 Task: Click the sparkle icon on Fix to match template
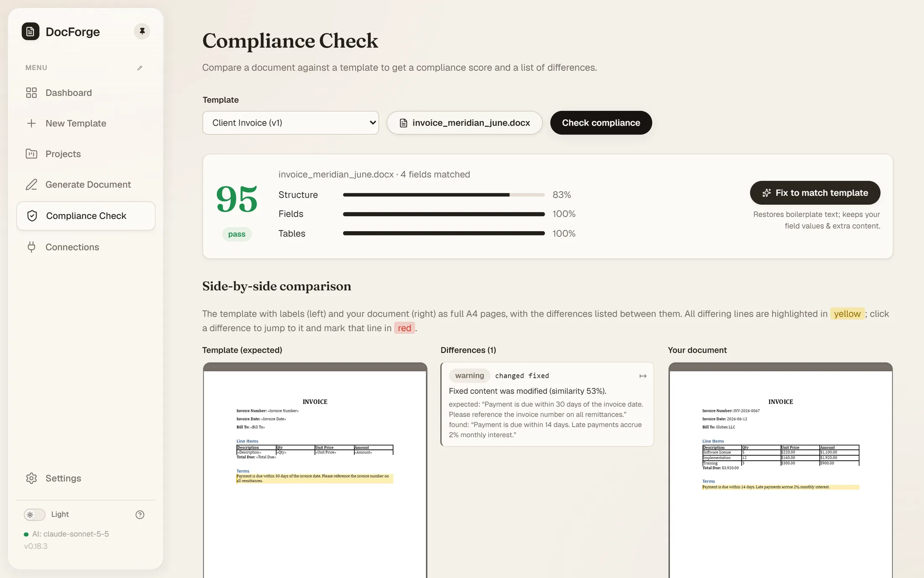click(x=766, y=193)
